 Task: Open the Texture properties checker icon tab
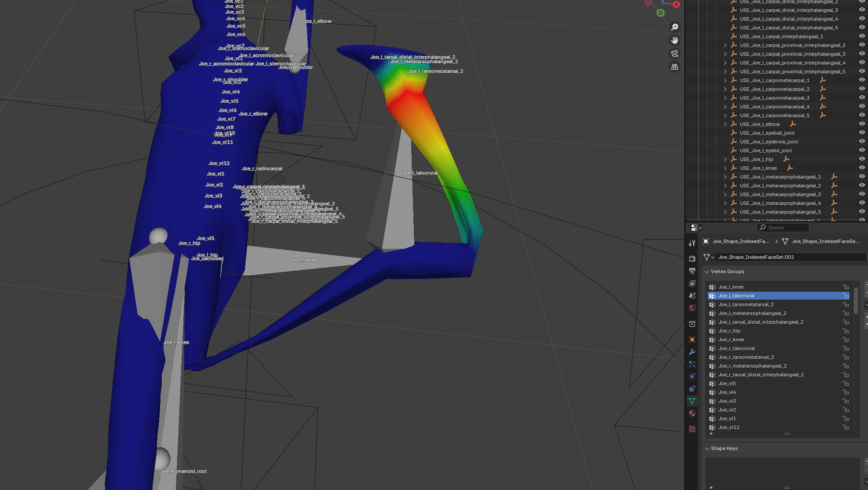click(692, 429)
